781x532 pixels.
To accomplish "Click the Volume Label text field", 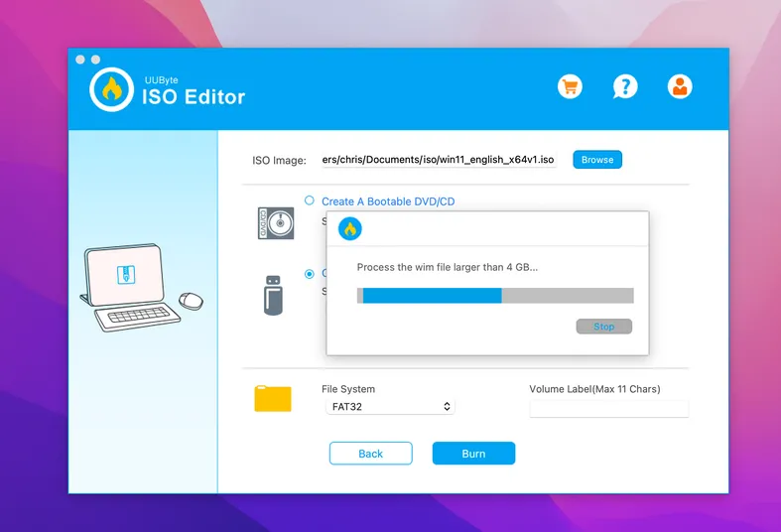I will [x=608, y=408].
